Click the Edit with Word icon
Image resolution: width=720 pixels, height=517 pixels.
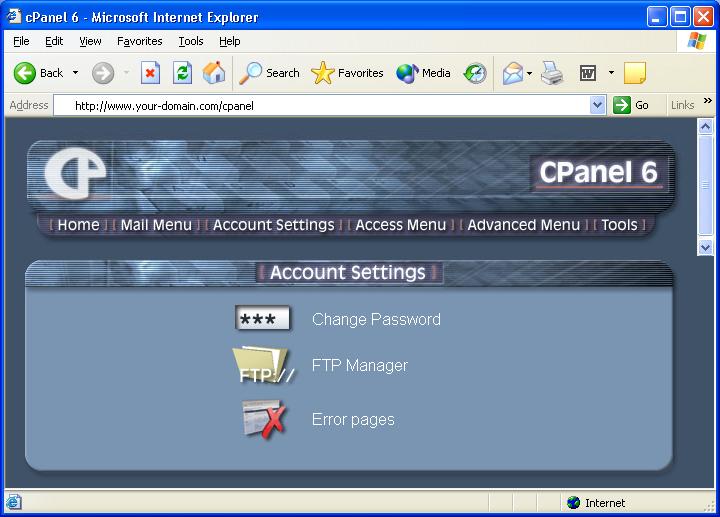coord(588,73)
